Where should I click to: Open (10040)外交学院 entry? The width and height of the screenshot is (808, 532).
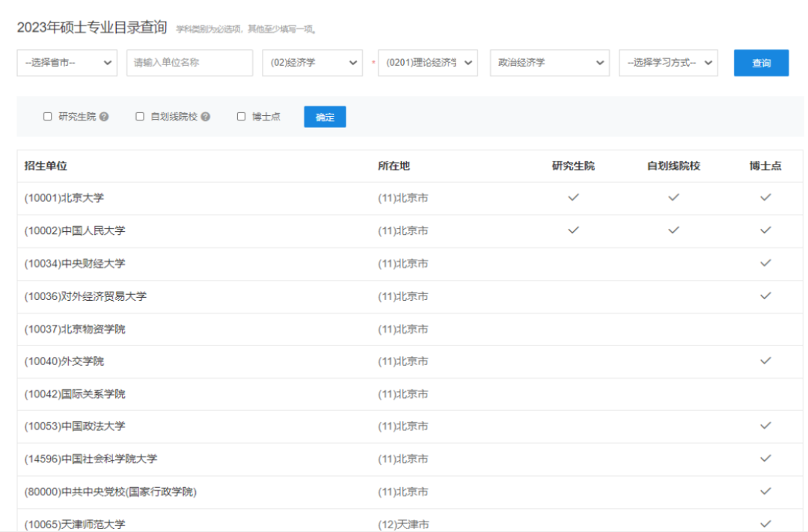[x=64, y=361]
